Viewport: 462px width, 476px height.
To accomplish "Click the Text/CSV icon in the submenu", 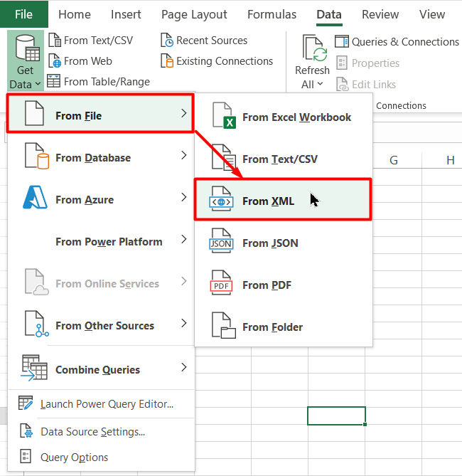I will pyautogui.click(x=224, y=157).
